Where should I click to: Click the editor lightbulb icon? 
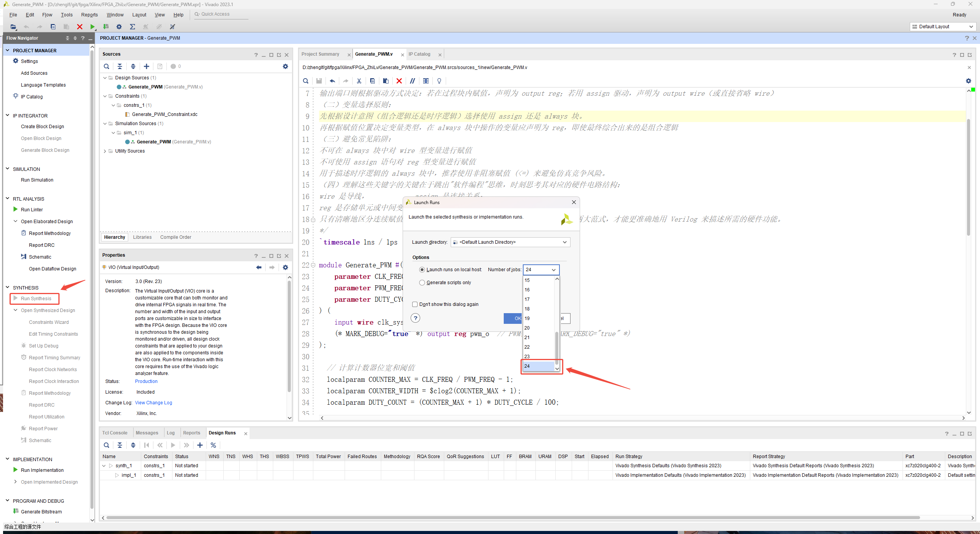[439, 81]
